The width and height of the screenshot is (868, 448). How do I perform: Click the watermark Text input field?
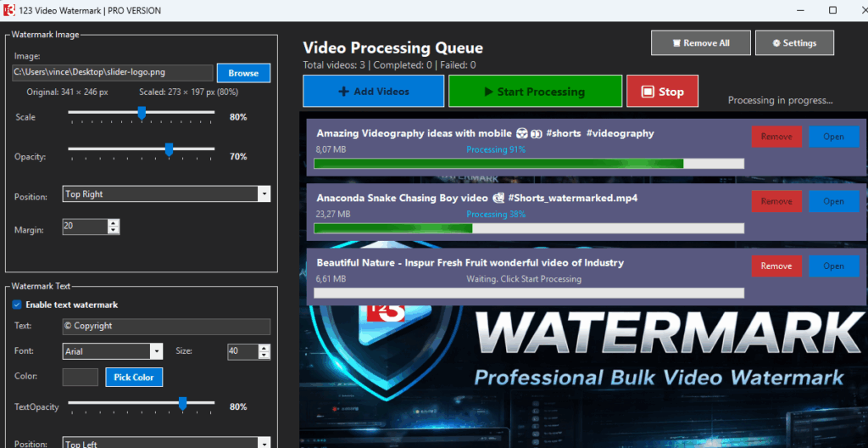(x=166, y=326)
